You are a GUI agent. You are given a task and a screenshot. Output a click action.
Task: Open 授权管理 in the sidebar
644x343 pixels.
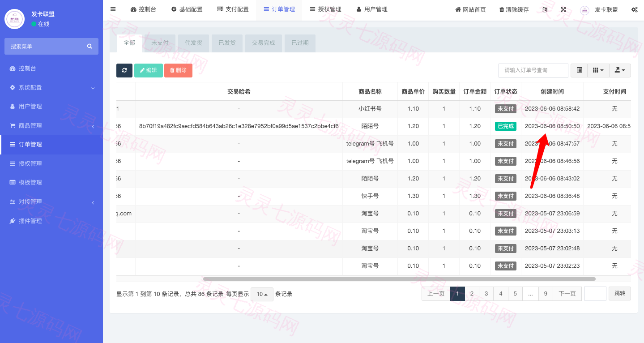click(51, 164)
